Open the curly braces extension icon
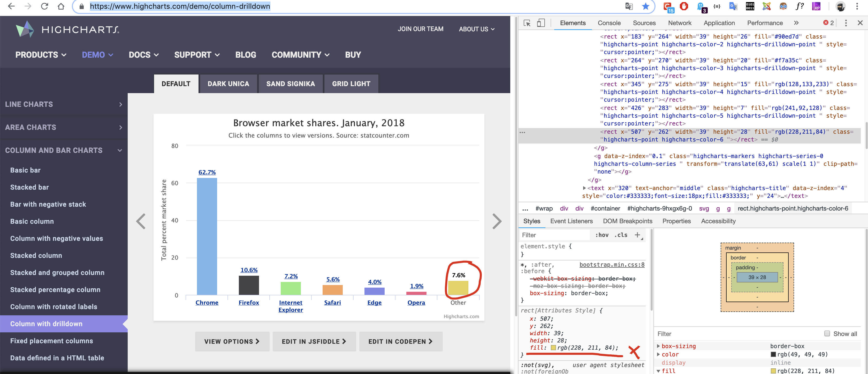 (x=717, y=6)
